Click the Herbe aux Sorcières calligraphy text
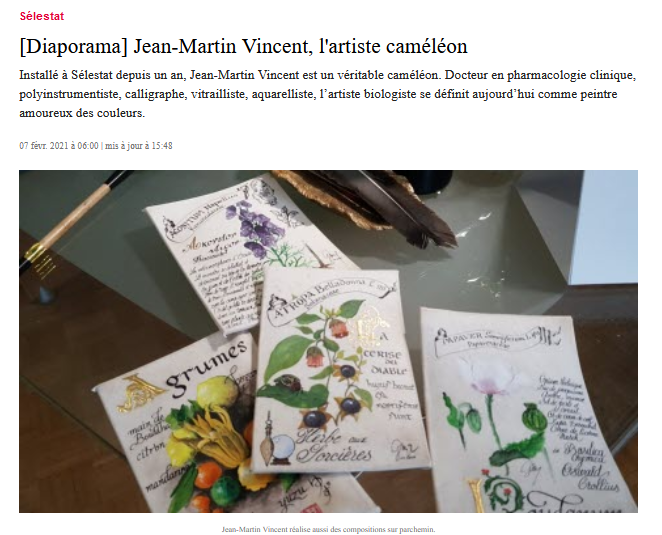Image resolution: width=662 pixels, height=535 pixels. point(334,447)
